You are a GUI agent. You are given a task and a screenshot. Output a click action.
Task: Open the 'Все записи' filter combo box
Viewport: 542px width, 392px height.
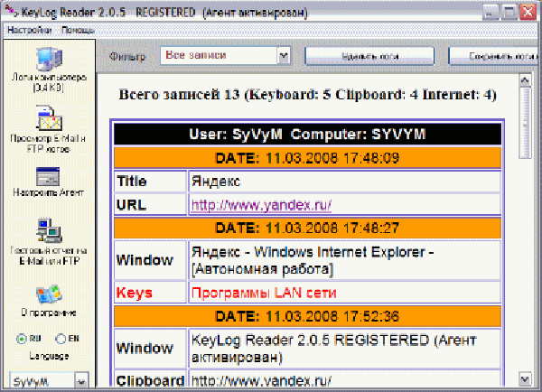(x=225, y=55)
